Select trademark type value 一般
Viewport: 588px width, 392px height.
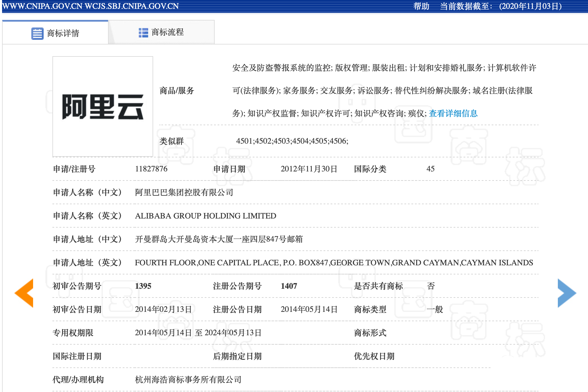(x=435, y=309)
